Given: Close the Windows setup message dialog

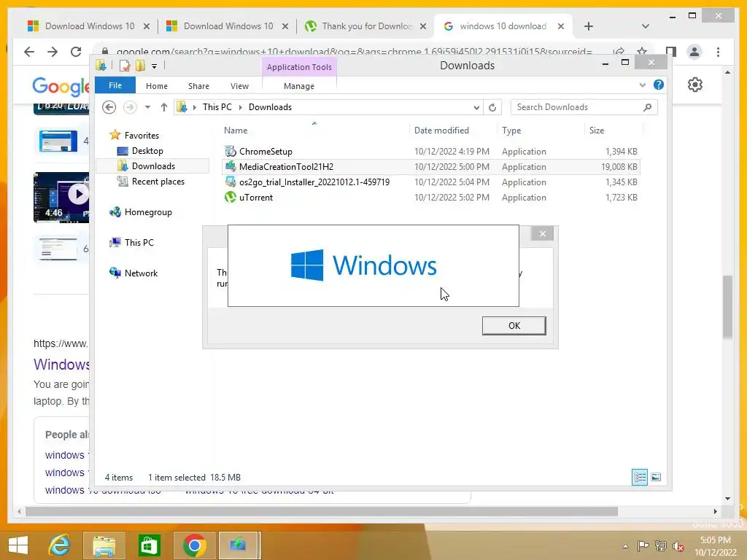Looking at the screenshot, I should tap(542, 233).
